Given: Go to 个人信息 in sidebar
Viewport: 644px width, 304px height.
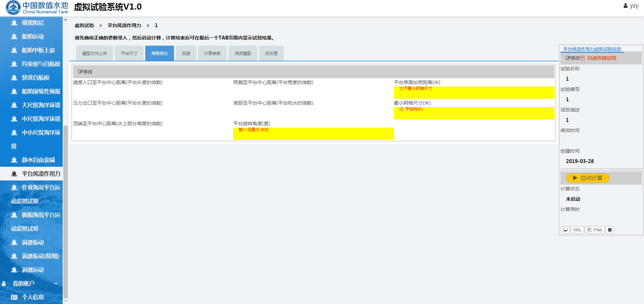Looking at the screenshot, I should point(33,297).
